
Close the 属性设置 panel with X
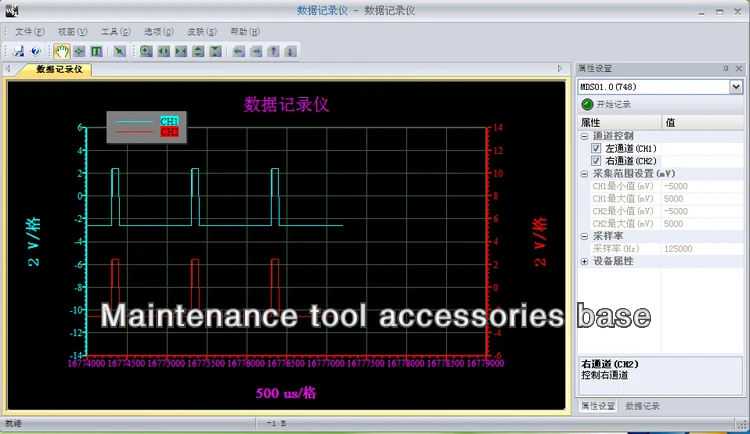point(739,69)
